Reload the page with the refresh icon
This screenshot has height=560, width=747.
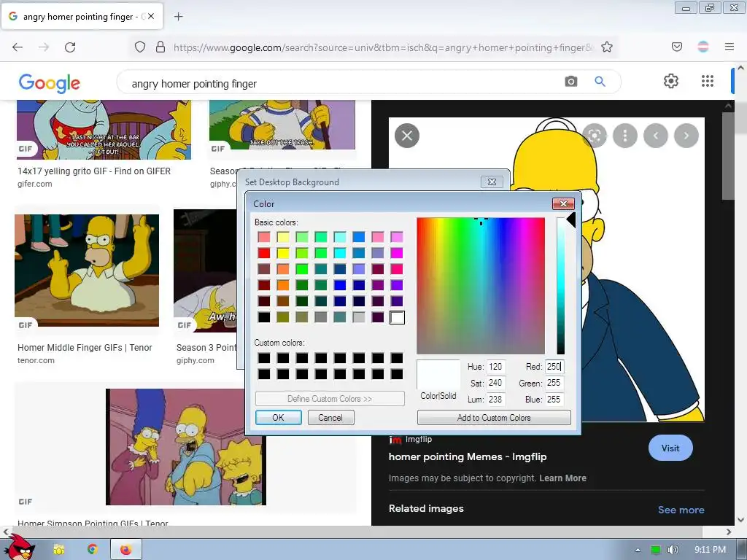pyautogui.click(x=70, y=47)
